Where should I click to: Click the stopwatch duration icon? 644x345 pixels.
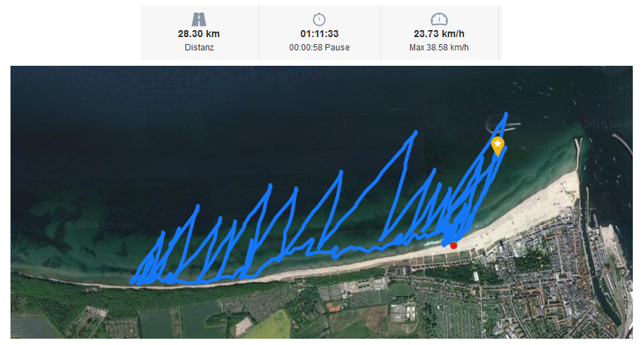[319, 20]
